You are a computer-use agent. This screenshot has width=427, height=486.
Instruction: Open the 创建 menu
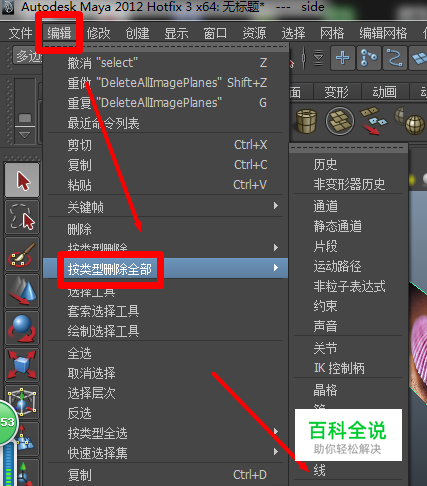(137, 33)
